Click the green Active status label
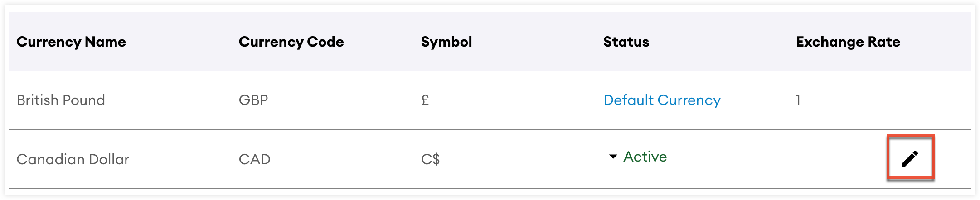Image resolution: width=980 pixels, height=200 pixels. 645,157
